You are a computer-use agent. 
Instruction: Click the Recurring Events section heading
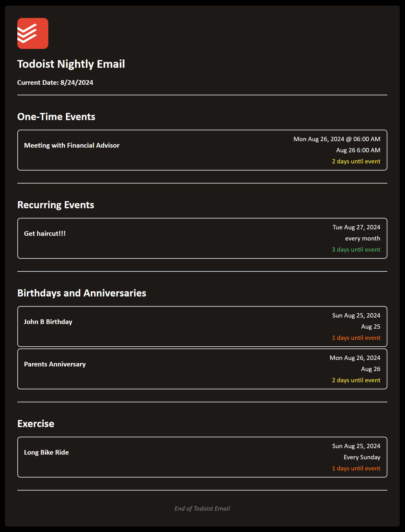tap(56, 205)
